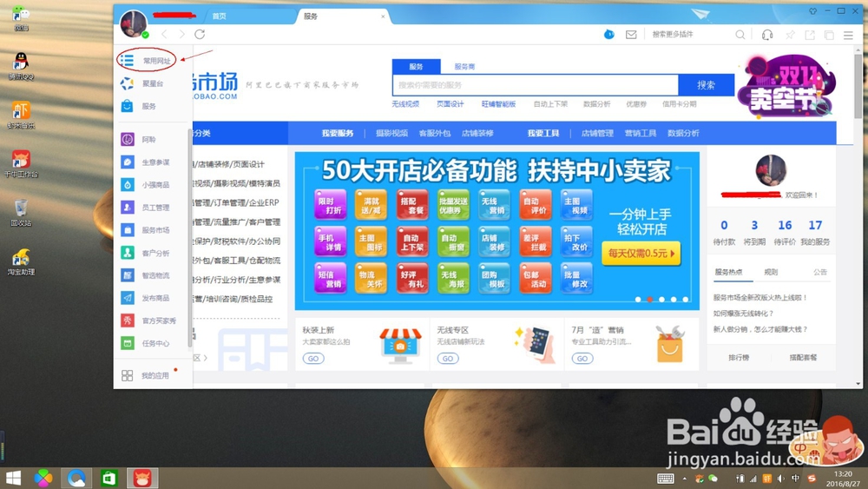This screenshot has width=868, height=489.
Task: Select the last banner carousel dot
Action: point(686,300)
